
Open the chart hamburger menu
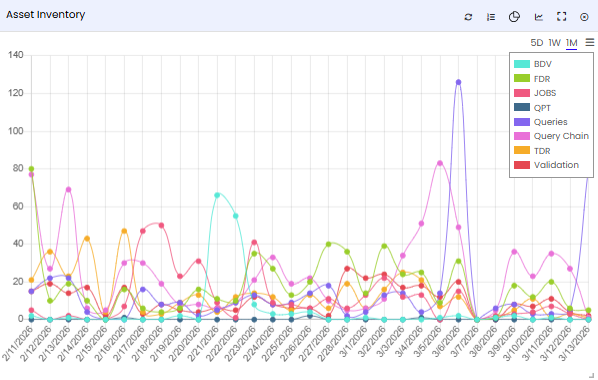tap(590, 42)
